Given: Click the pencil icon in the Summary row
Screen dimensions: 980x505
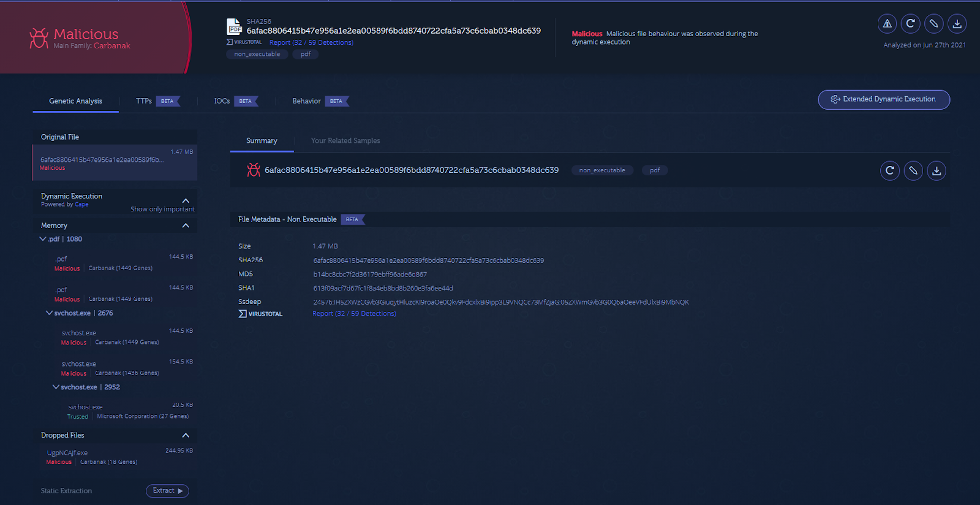Looking at the screenshot, I should (913, 170).
